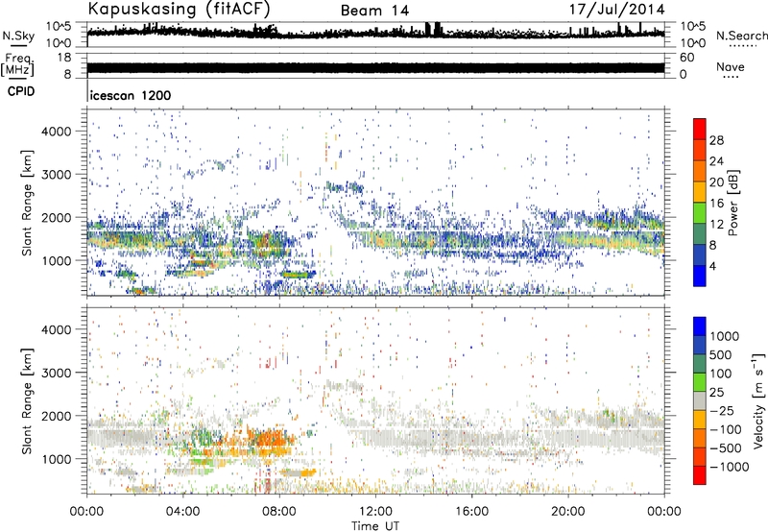Viewport: 768px width, 532px height.
Task: Click the Kapuskasing (fitACF) title
Action: click(x=179, y=10)
